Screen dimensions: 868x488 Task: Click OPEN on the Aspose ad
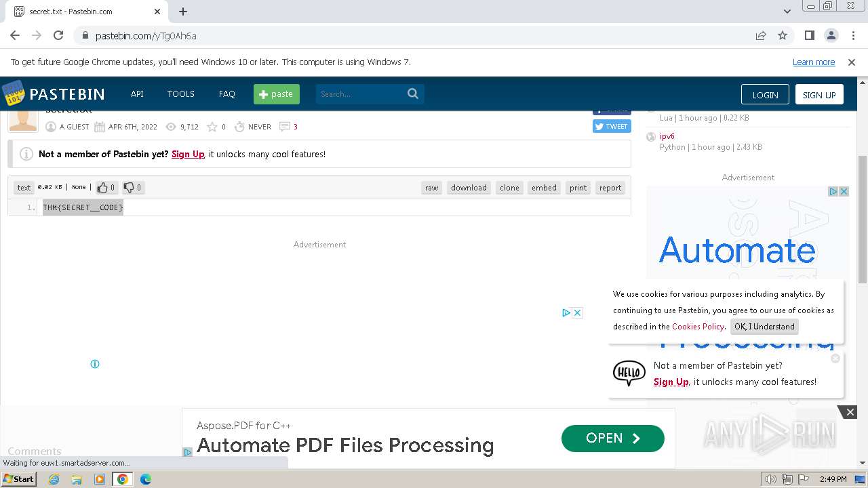point(613,439)
